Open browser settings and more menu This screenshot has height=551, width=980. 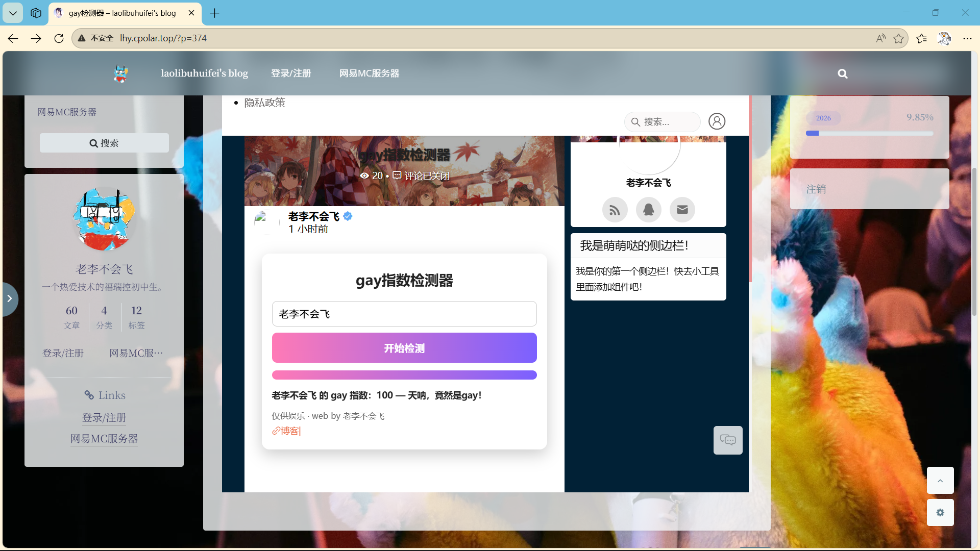(967, 38)
